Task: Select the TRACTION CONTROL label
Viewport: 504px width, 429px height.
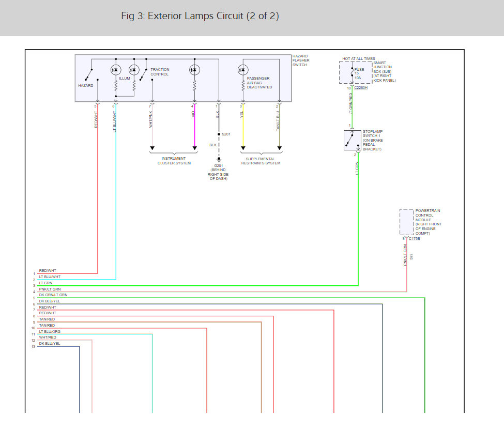Action: coord(160,72)
